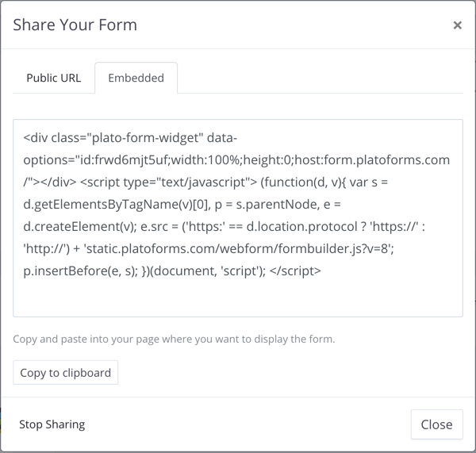The image size is (476, 453).
Task: Switch to the Public URL tab
Action: point(54,78)
